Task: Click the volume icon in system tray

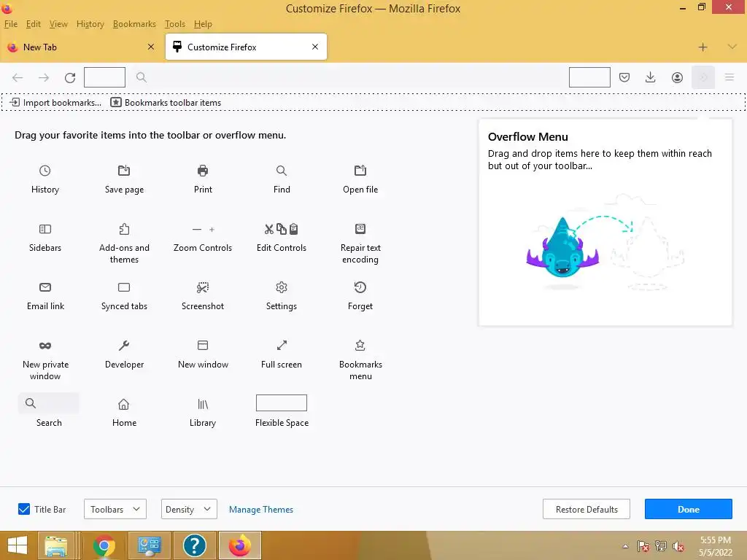Action: [678, 546]
